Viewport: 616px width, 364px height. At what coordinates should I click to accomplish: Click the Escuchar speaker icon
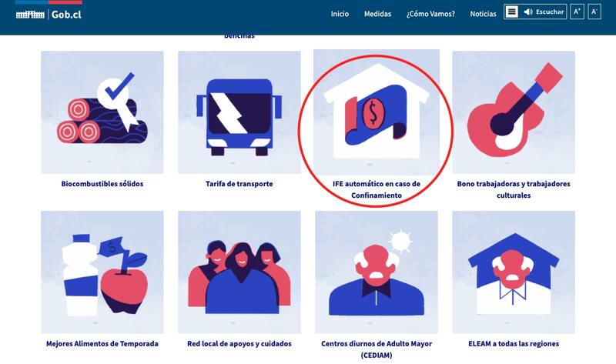(528, 12)
